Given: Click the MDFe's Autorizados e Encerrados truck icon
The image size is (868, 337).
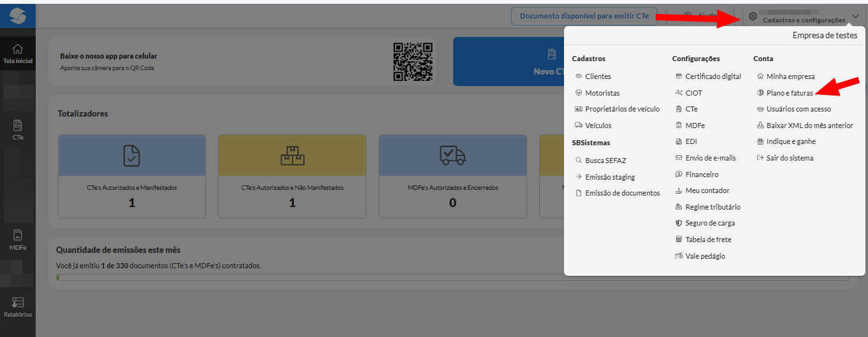Looking at the screenshot, I should coord(452,155).
